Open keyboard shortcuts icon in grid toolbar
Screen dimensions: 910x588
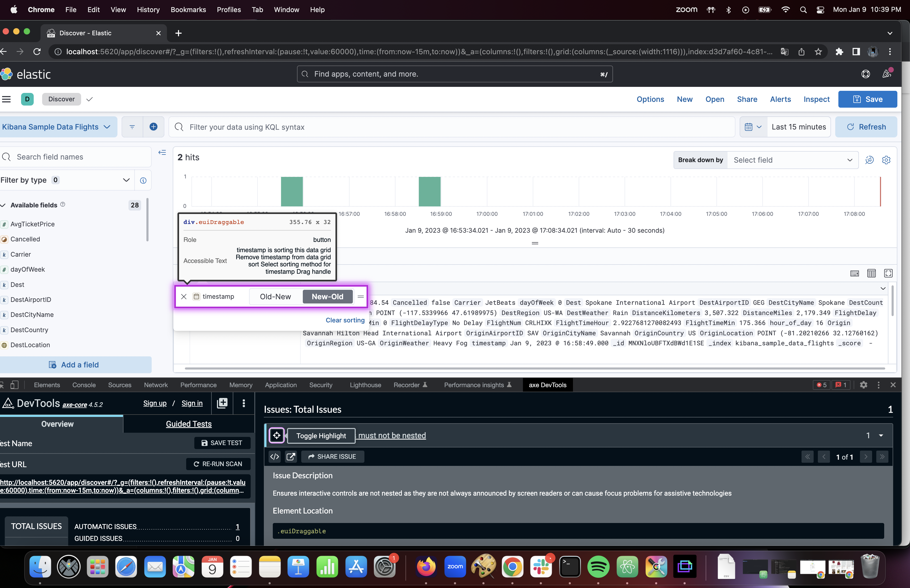[855, 273]
